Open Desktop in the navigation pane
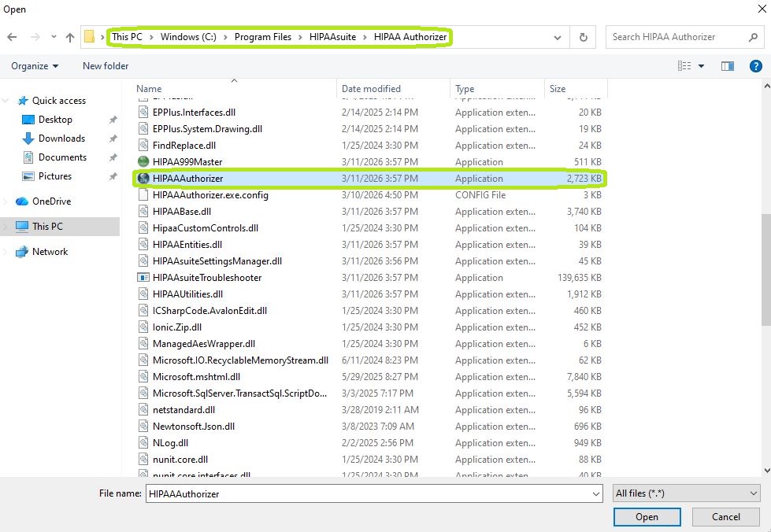This screenshot has height=532, width=771. pos(55,120)
